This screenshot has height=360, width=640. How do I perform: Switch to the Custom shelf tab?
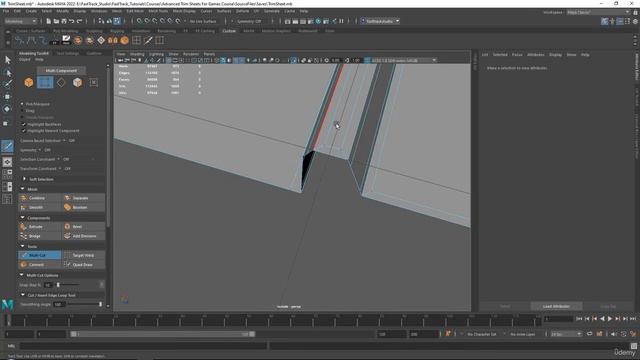pyautogui.click(x=229, y=31)
